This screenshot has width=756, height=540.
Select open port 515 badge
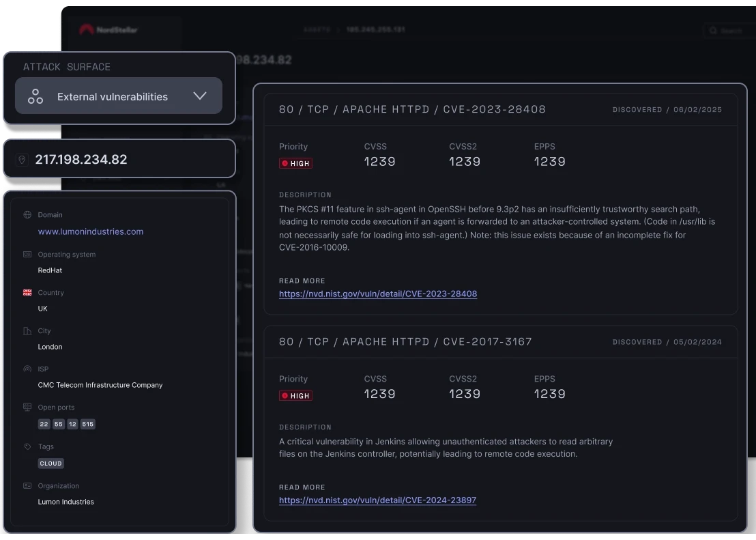(87, 424)
